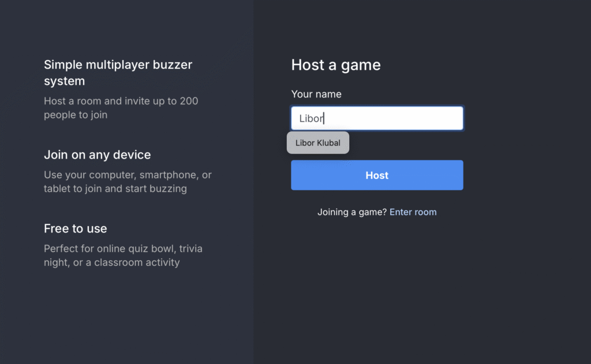Click the word system in first heading
591x364 pixels.
65,81
